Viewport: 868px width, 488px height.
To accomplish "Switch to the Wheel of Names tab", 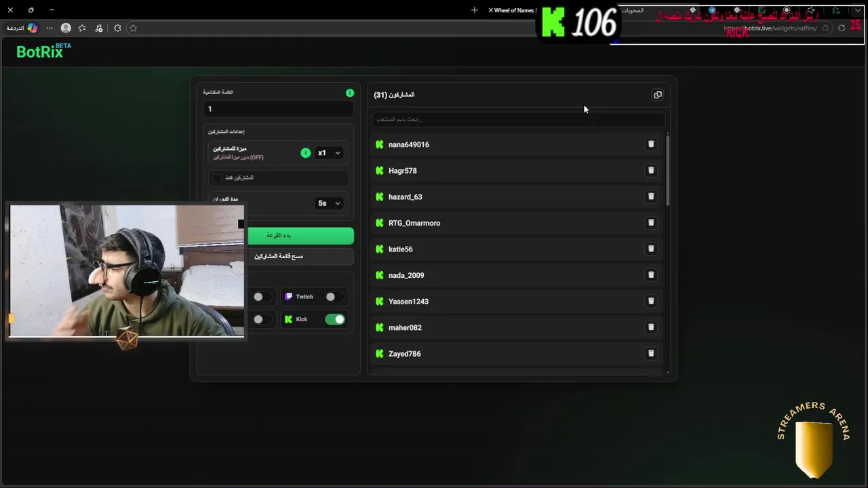I will point(515,10).
